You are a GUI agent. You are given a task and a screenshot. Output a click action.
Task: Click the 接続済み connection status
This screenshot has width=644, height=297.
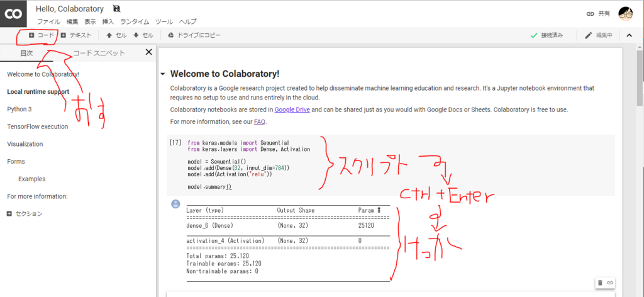[547, 35]
